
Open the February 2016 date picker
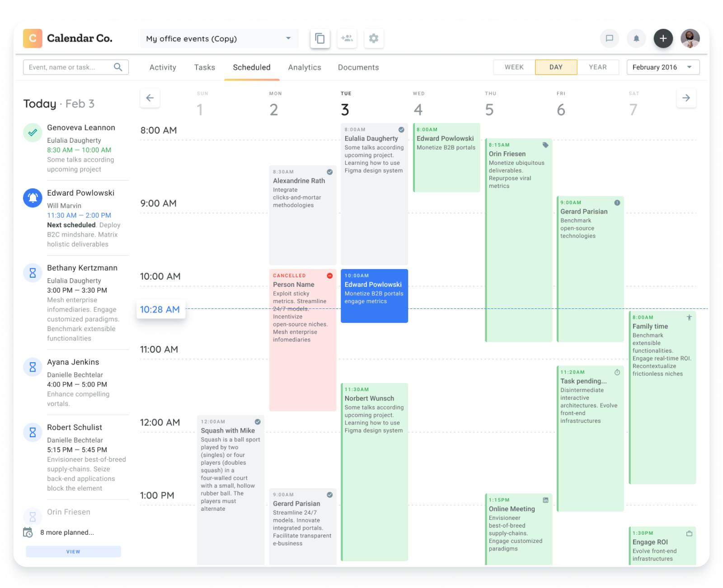coord(662,67)
